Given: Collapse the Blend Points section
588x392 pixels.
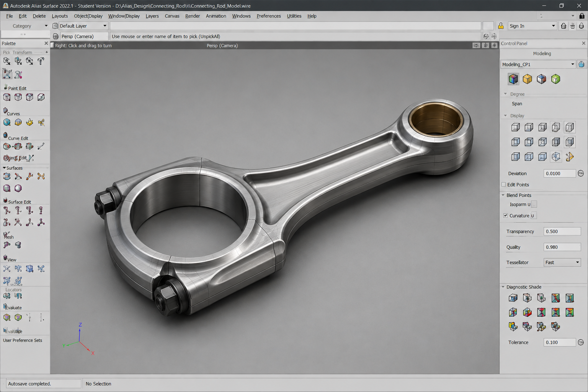Looking at the screenshot, I should tap(503, 195).
